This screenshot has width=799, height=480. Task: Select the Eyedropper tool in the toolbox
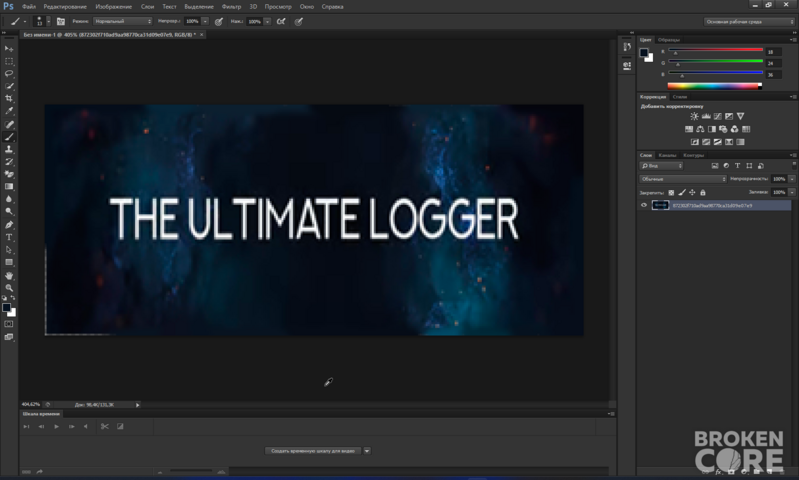tap(9, 111)
